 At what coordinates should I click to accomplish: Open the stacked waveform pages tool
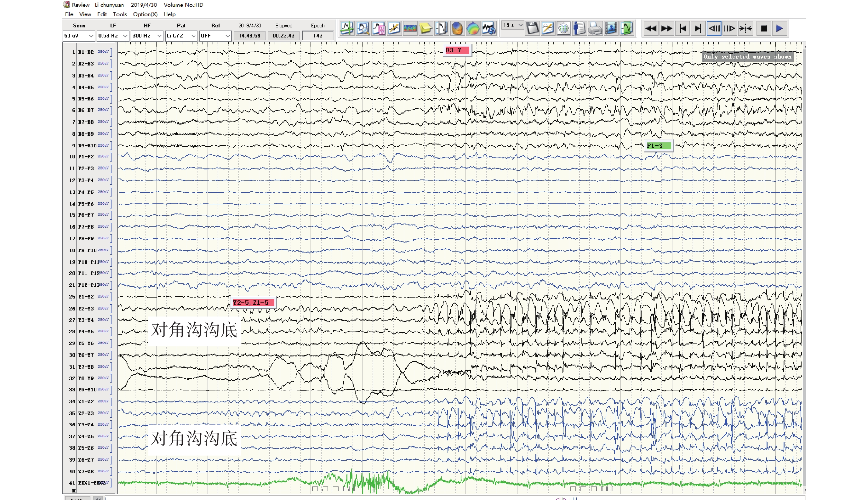(442, 29)
